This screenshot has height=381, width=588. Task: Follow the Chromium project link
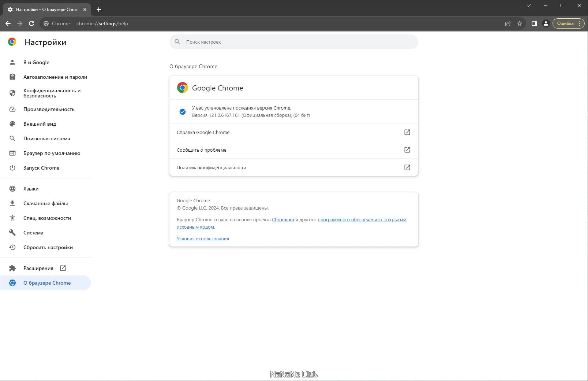pyautogui.click(x=283, y=220)
